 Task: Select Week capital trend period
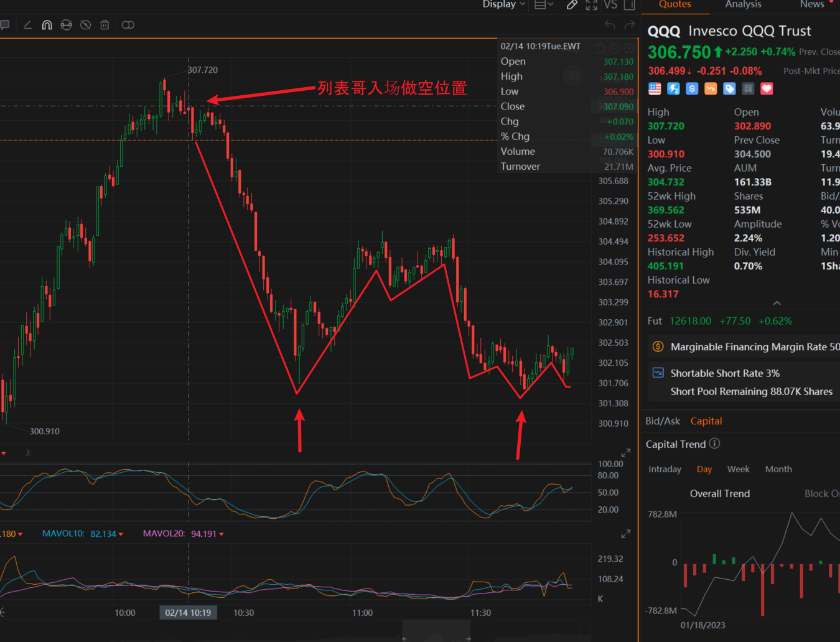738,469
